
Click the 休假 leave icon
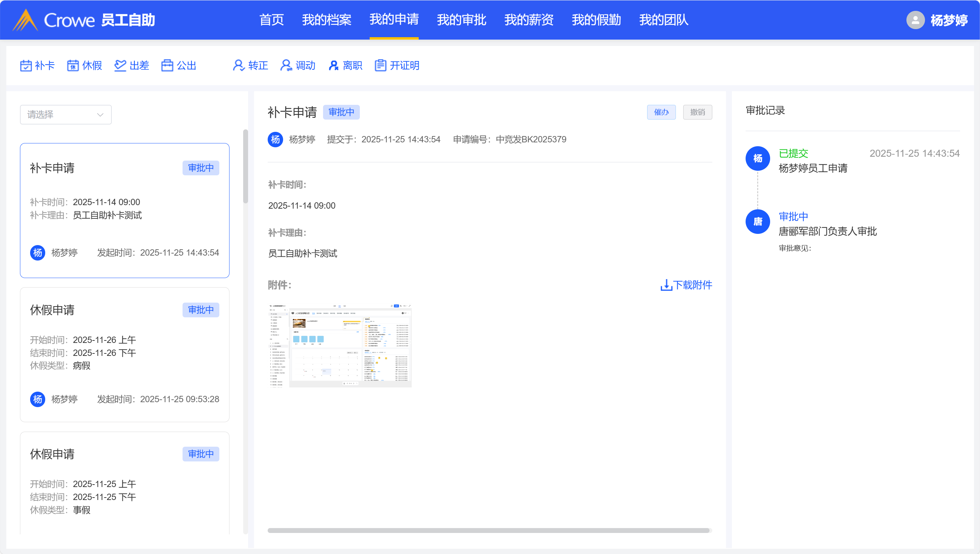click(x=73, y=66)
